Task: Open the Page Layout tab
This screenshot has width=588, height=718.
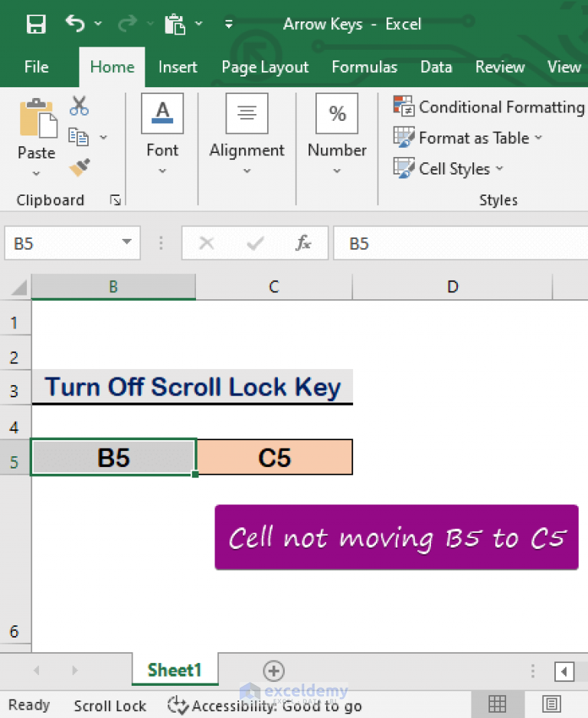Action: [x=265, y=67]
